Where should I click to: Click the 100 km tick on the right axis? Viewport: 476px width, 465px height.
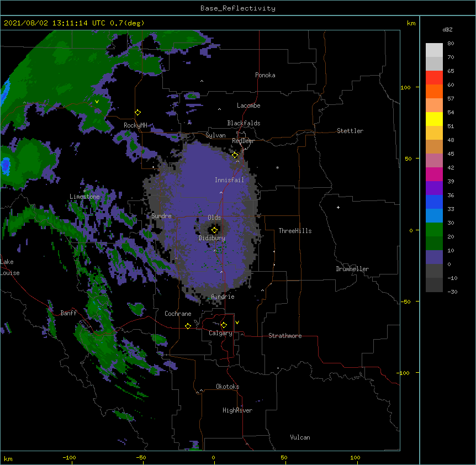tap(405, 87)
